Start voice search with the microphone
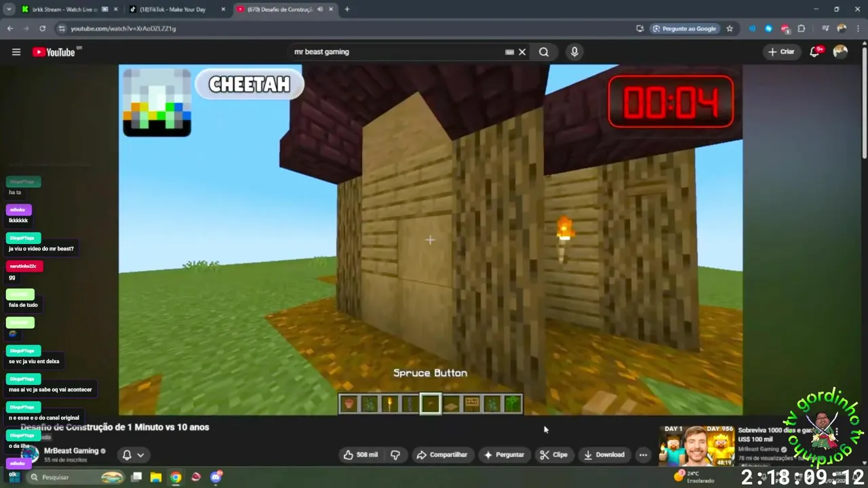Image resolution: width=868 pixels, height=488 pixels. 574,52
